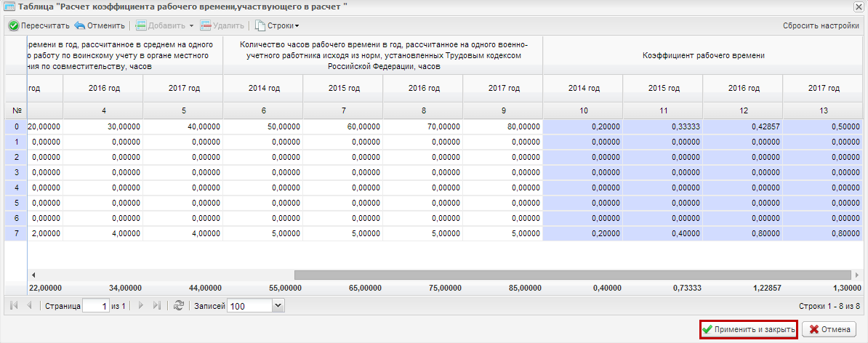Click the Пересчитать recalculate icon
This screenshot has width=868, height=343.
pos(14,25)
